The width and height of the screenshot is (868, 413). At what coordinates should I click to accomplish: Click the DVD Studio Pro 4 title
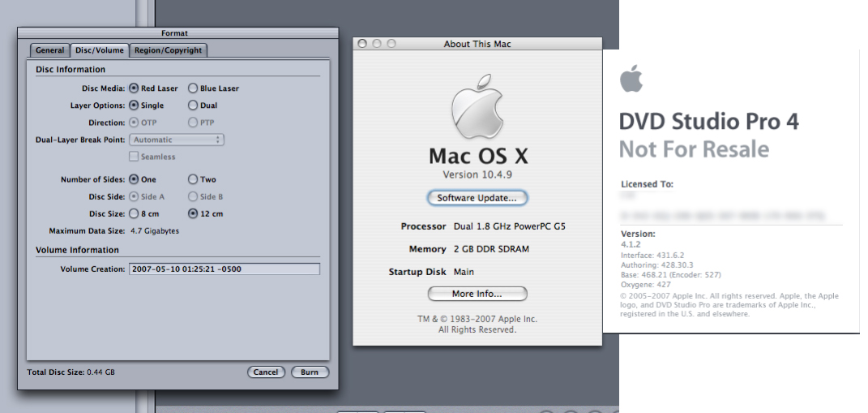709,122
